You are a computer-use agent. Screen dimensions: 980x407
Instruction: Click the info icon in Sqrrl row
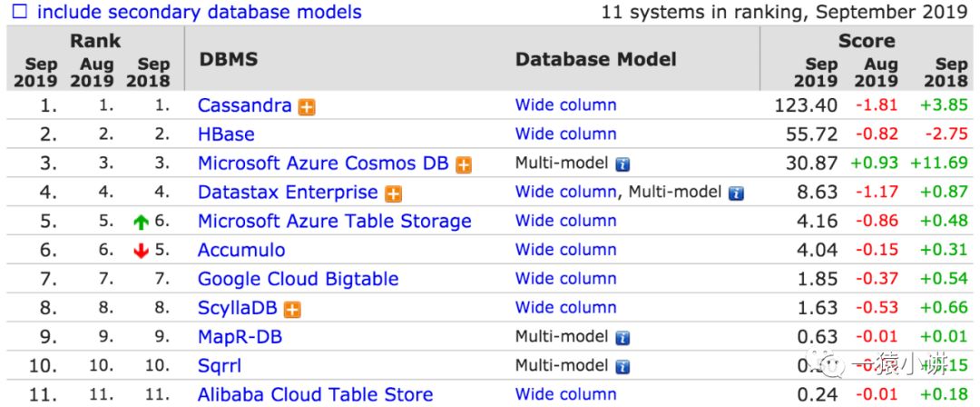coord(622,367)
